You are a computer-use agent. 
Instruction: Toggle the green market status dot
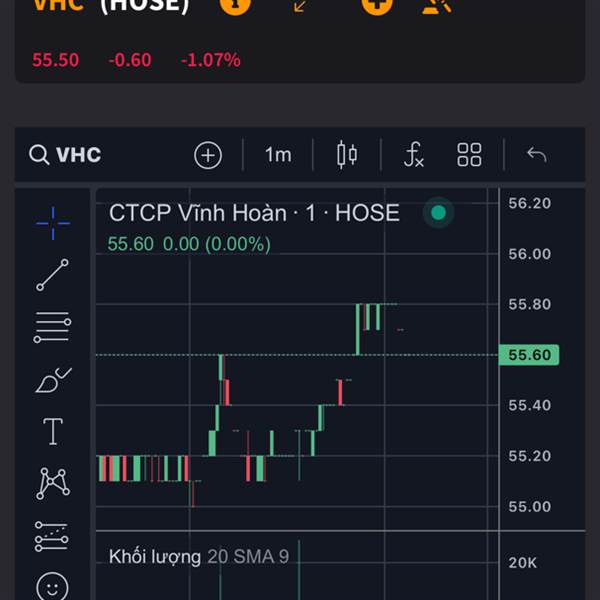(437, 212)
